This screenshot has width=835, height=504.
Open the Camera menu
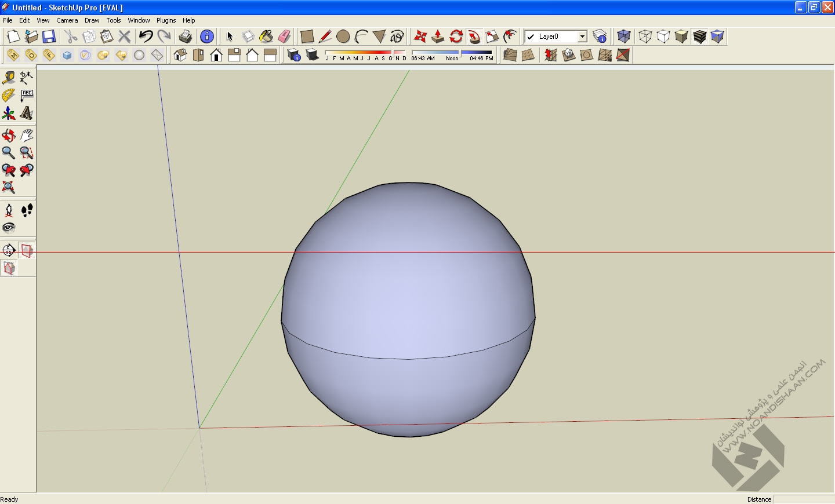point(67,20)
